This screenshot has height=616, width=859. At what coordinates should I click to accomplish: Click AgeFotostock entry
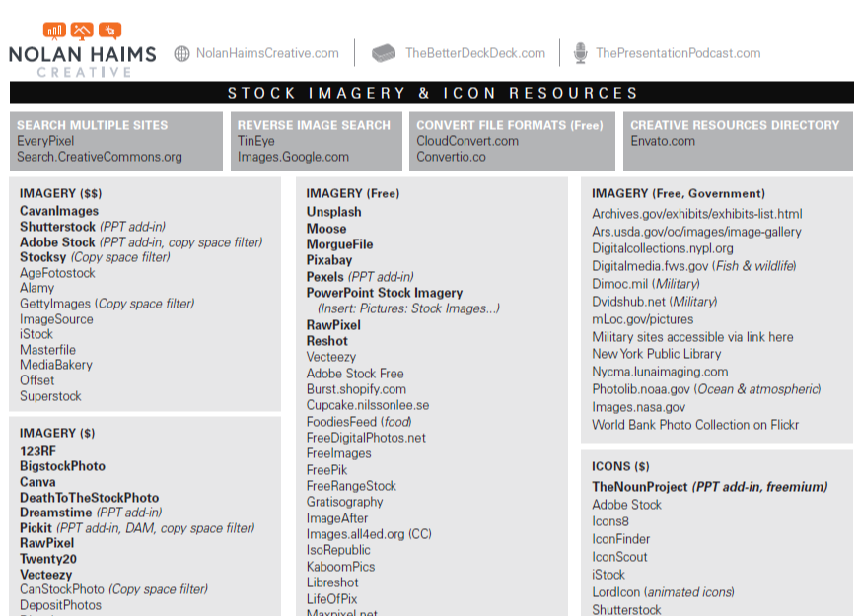(x=57, y=273)
